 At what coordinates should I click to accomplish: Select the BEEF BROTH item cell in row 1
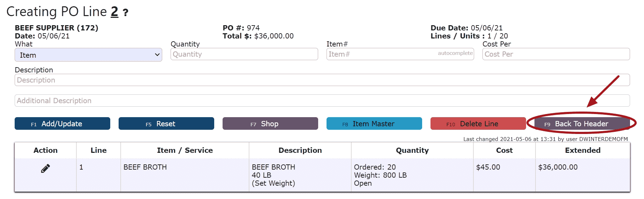(145, 167)
